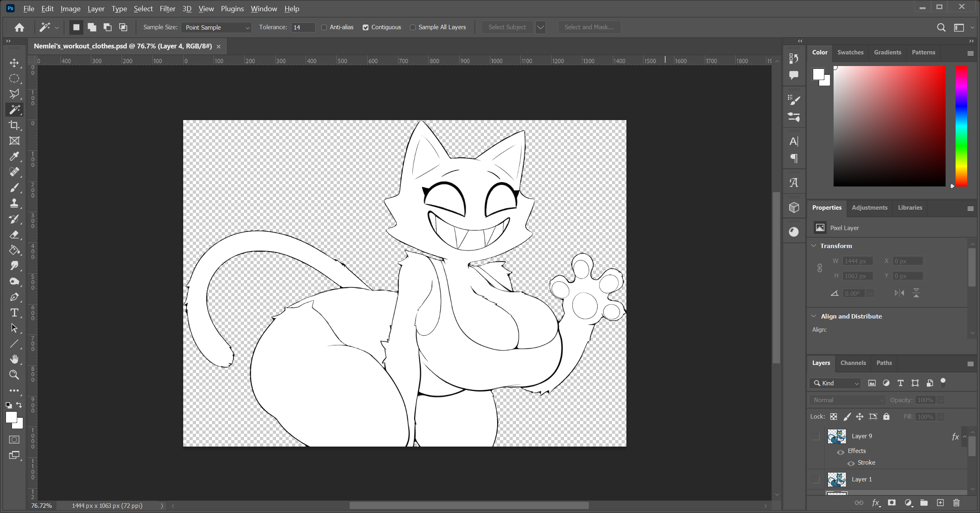Screen dimensions: 980x513
Task: Click the Select Subject button
Action: pyautogui.click(x=507, y=27)
